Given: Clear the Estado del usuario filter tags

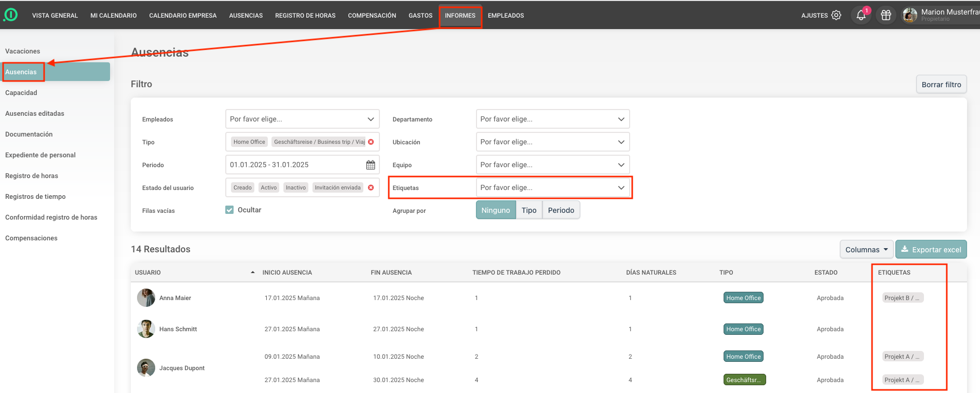Looking at the screenshot, I should click(371, 187).
